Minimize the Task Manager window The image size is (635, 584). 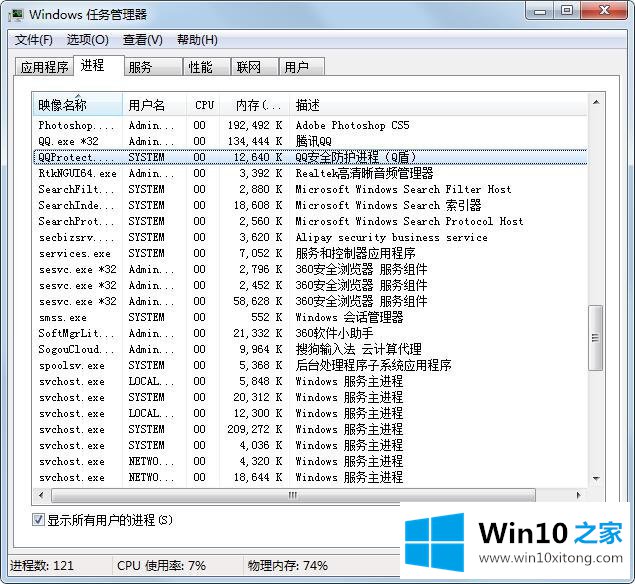coord(539,11)
